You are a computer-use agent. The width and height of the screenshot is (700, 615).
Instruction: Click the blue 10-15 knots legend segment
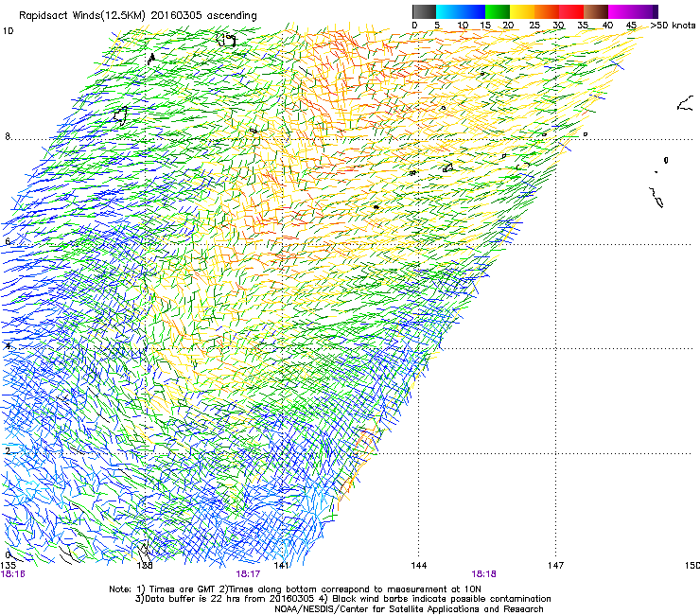click(x=473, y=11)
